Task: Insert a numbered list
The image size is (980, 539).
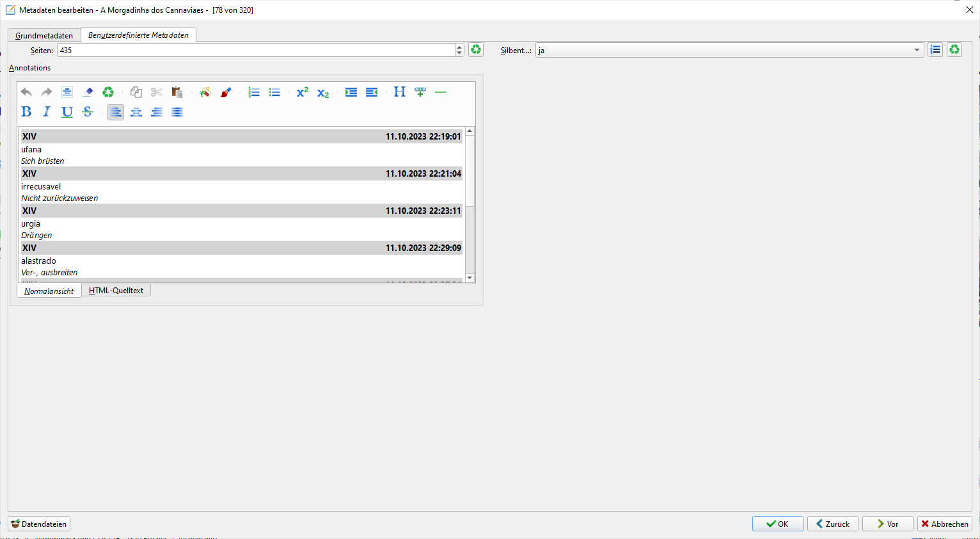Action: [254, 92]
